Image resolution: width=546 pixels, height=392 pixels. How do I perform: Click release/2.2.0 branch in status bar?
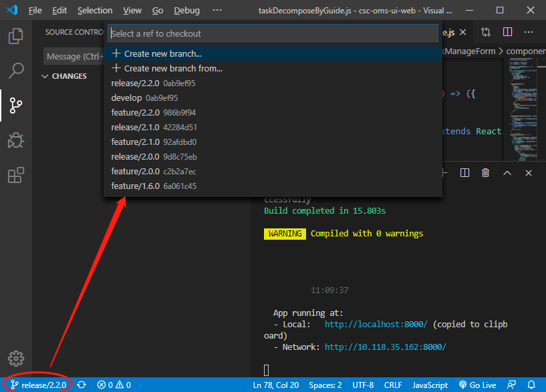click(x=38, y=385)
